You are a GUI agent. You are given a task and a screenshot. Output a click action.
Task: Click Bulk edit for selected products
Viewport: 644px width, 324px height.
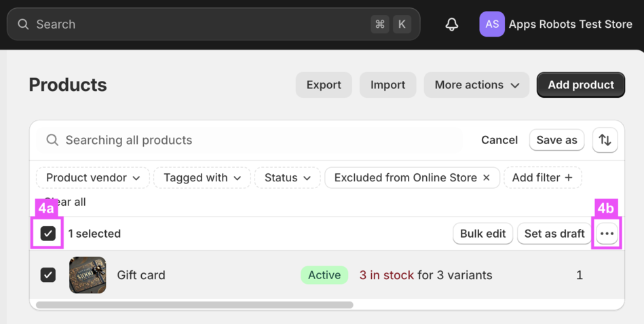[x=482, y=234]
